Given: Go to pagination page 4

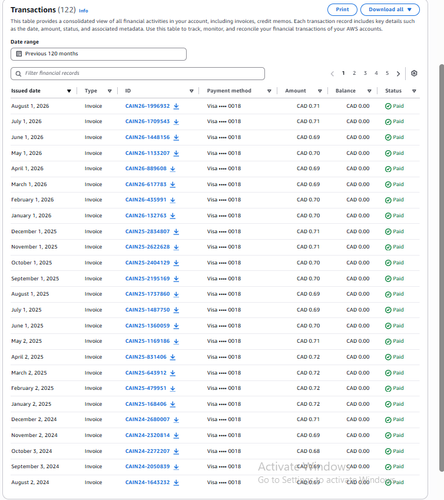Looking at the screenshot, I should [376, 73].
